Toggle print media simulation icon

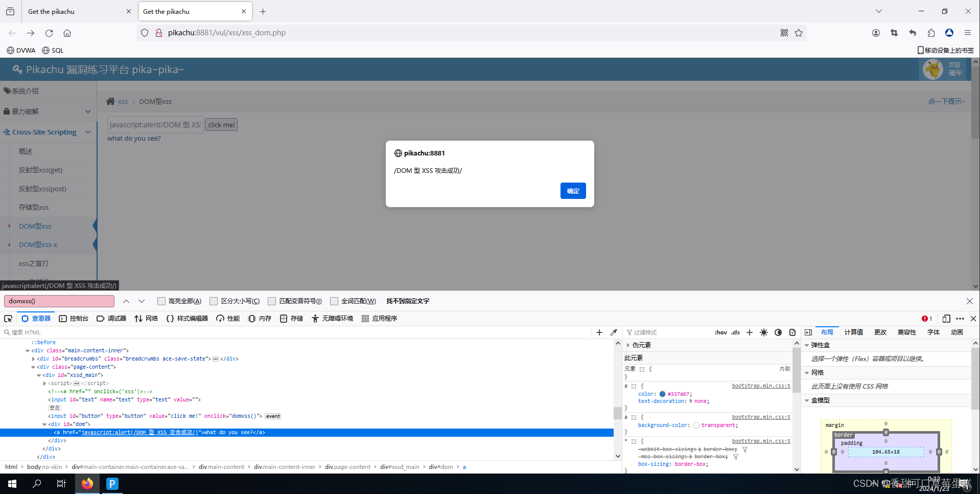[792, 332]
